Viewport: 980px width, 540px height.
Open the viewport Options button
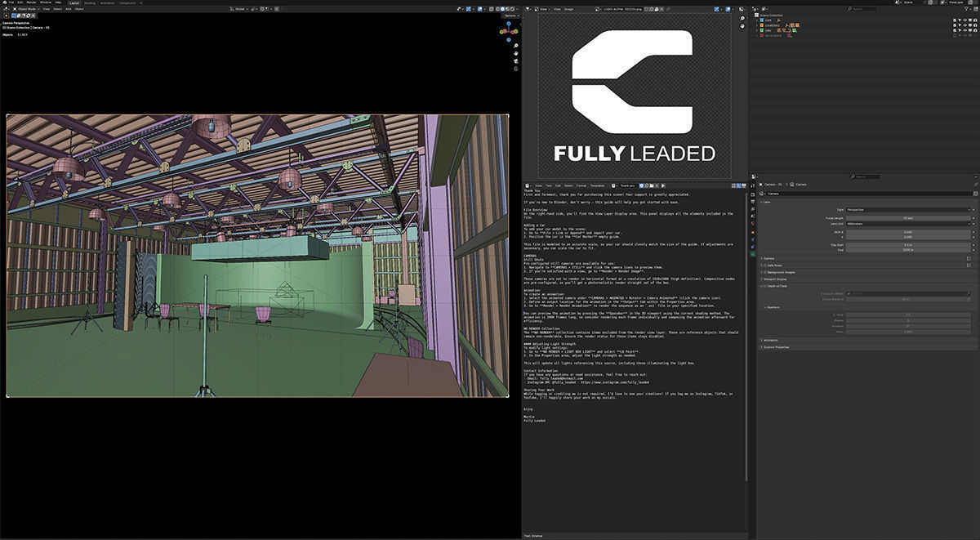[x=513, y=16]
